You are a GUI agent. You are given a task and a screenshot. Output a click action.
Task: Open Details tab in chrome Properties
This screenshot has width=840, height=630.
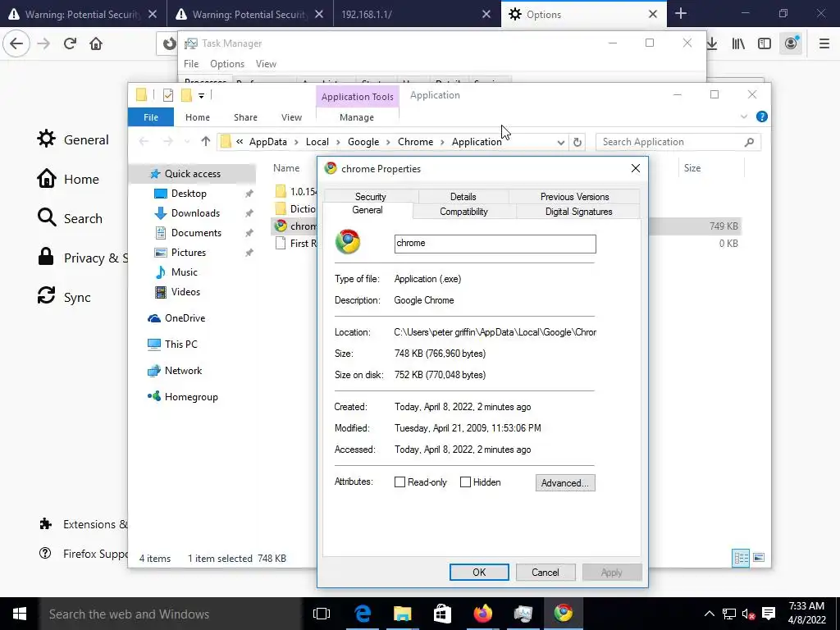pos(463,197)
